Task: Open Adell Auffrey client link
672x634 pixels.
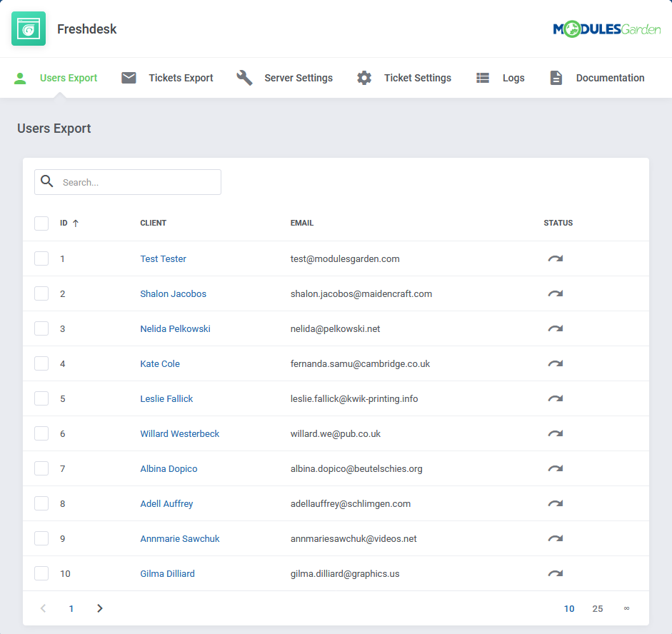Action: tap(166, 504)
